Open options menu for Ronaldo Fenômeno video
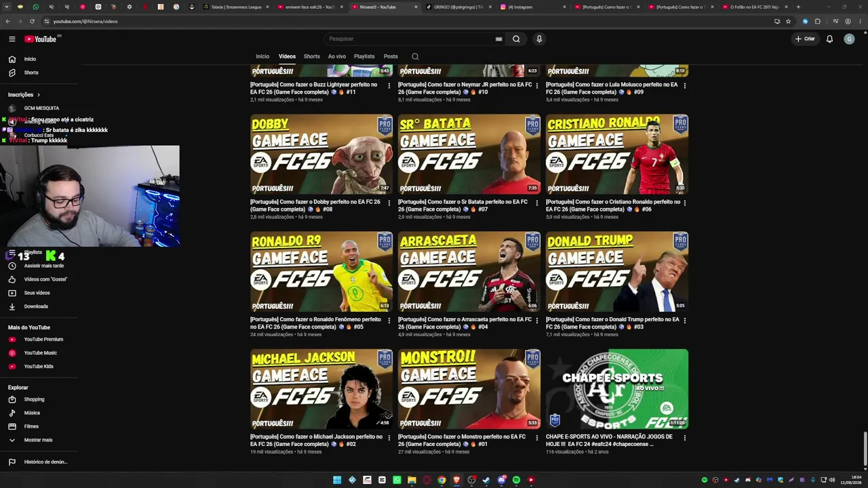 (x=389, y=321)
